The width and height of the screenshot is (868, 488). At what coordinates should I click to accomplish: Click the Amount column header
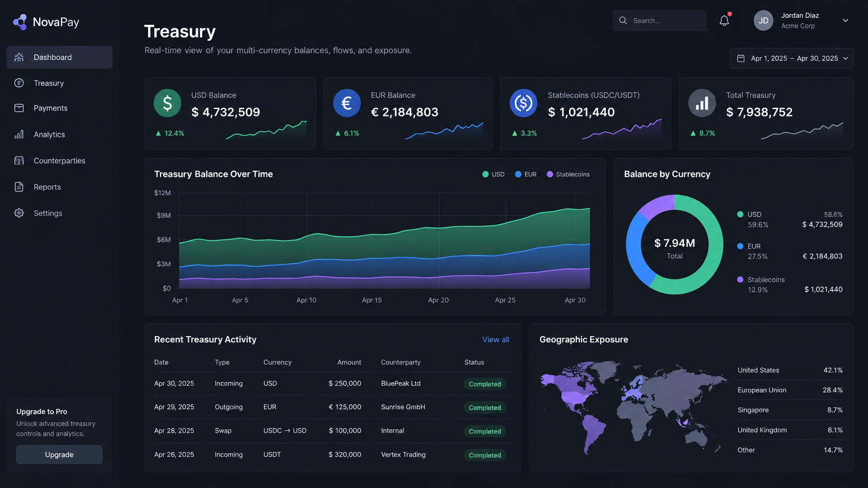point(349,363)
